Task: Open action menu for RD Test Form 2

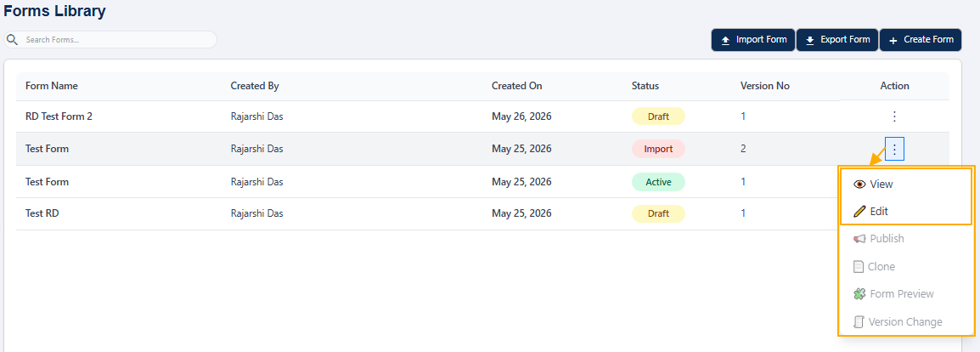Action: (894, 116)
